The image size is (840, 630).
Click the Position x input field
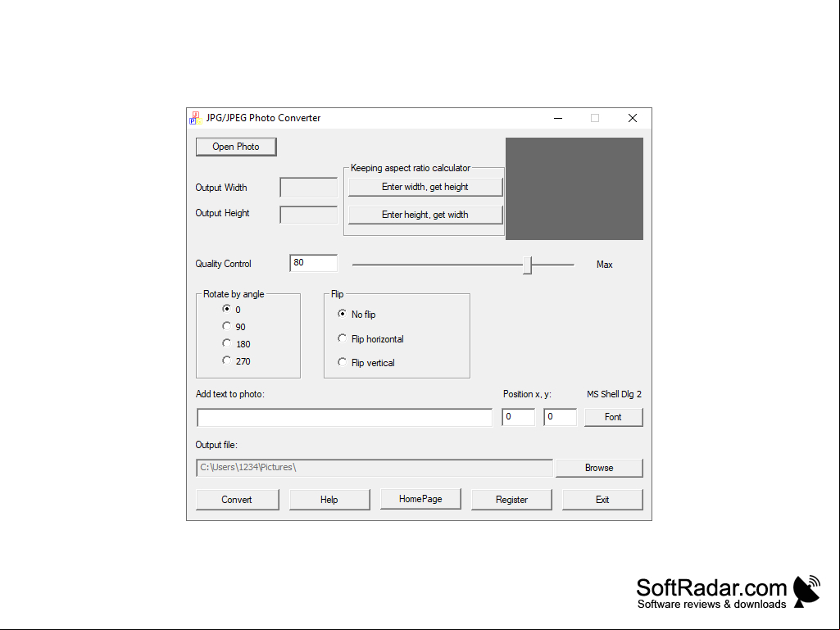[518, 417]
